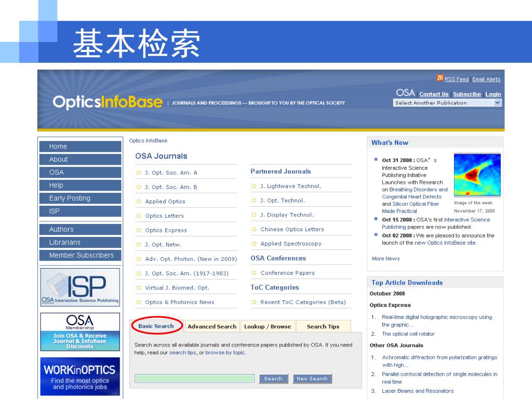Click the green search input field

(x=194, y=379)
